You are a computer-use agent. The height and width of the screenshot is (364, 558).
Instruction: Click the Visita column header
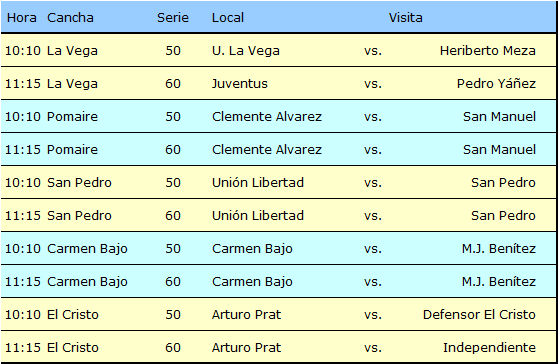point(405,17)
